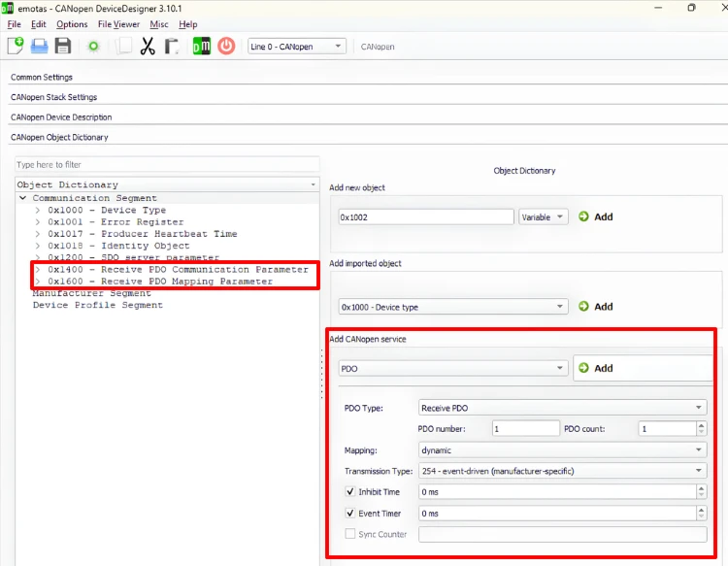Toggle the Inhibit Time checkbox
Image resolution: width=728 pixels, height=566 pixels.
(350, 491)
